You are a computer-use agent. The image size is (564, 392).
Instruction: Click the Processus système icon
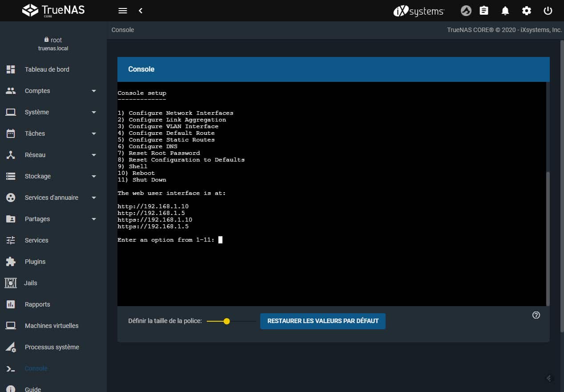tap(11, 347)
